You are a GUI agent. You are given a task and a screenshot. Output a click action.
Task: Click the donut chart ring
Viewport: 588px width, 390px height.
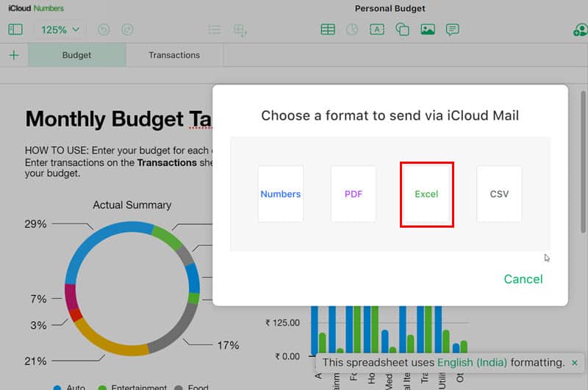(x=132, y=289)
